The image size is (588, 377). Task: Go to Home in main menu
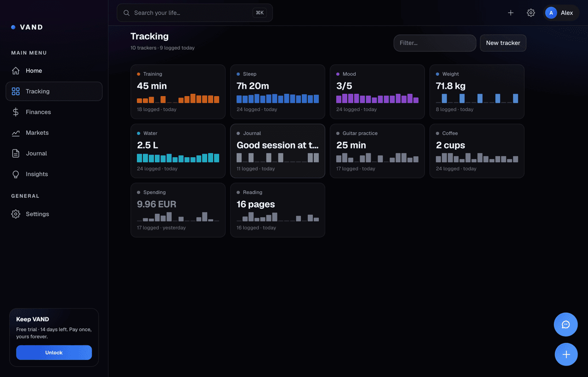54,71
